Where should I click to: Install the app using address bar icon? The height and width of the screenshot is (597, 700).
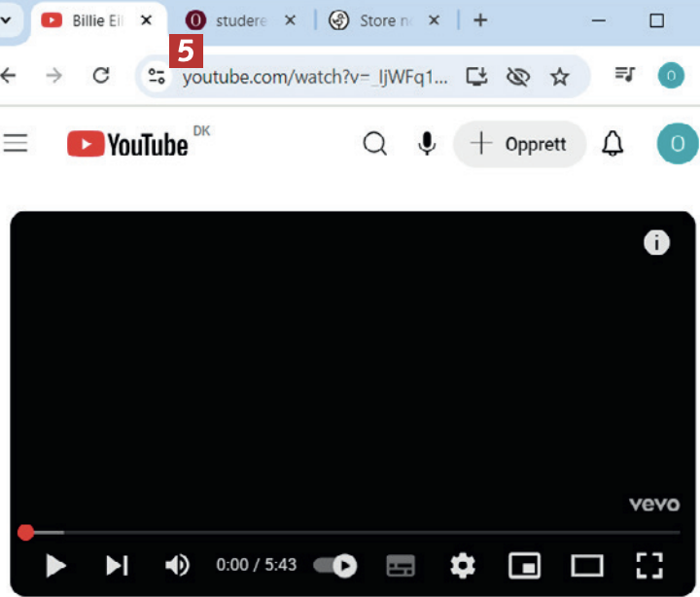click(476, 77)
